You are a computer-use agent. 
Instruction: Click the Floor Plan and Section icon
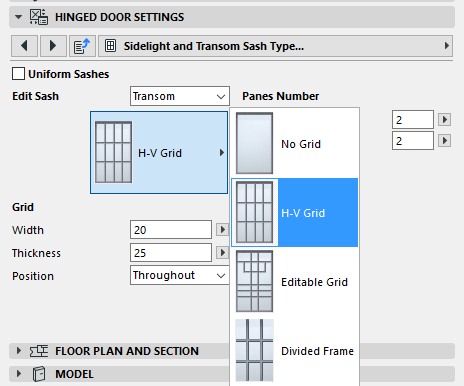point(39,351)
